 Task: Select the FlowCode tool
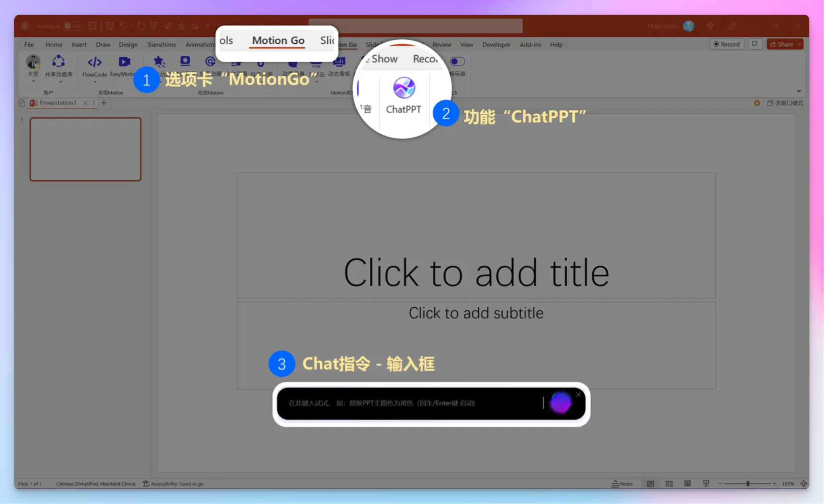coord(95,64)
